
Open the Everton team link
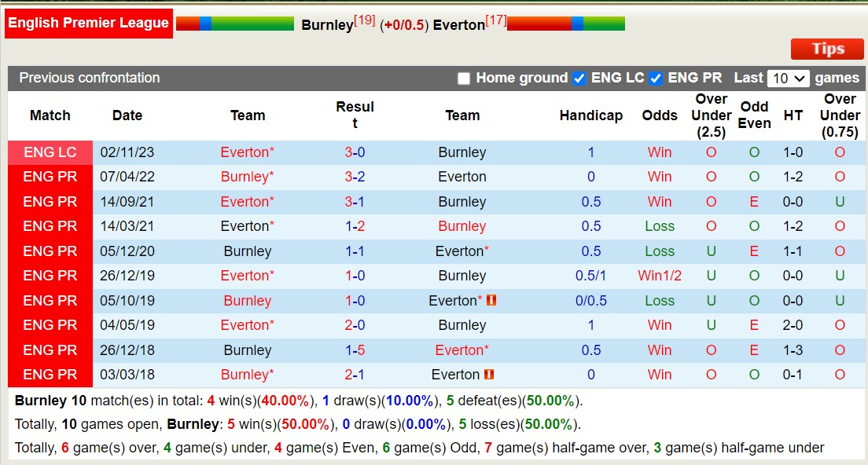[459, 24]
